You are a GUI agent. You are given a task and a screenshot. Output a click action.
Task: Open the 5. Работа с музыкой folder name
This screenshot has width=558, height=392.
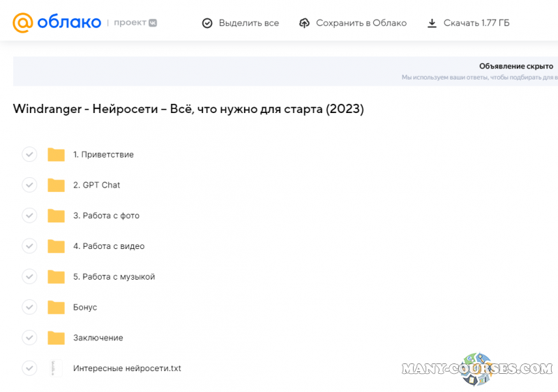pos(114,277)
